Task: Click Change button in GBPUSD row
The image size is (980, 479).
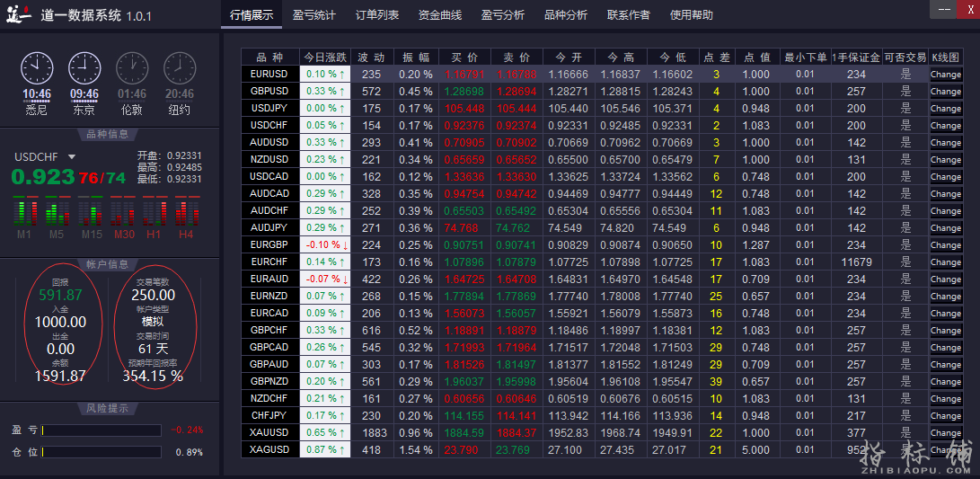Action: point(946,92)
